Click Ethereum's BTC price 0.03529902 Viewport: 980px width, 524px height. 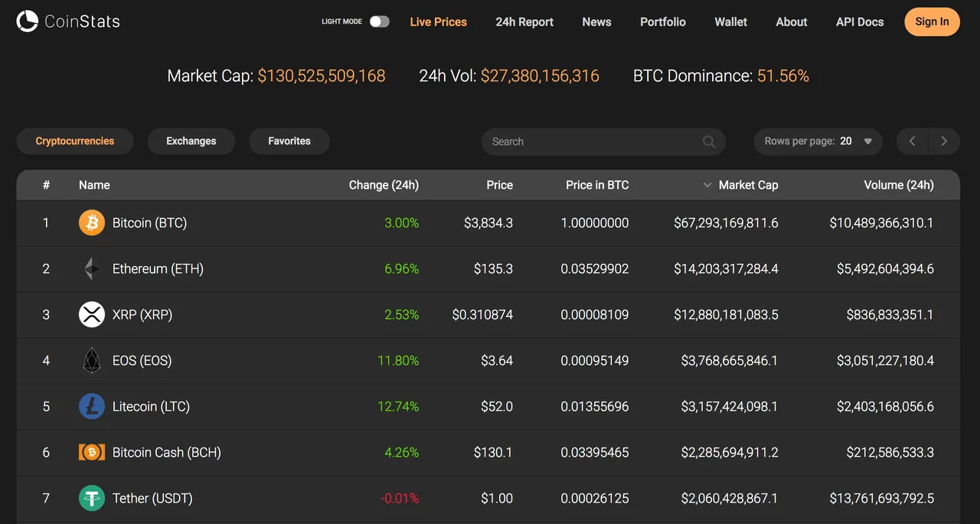pyautogui.click(x=595, y=269)
